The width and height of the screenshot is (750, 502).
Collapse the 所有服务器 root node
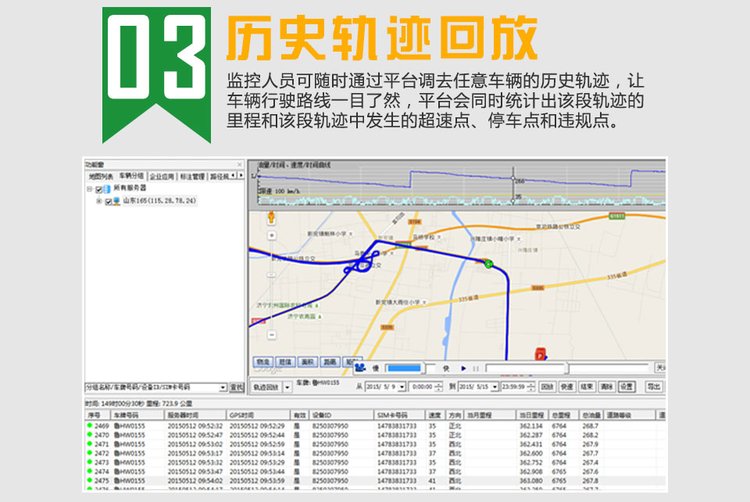[89, 188]
